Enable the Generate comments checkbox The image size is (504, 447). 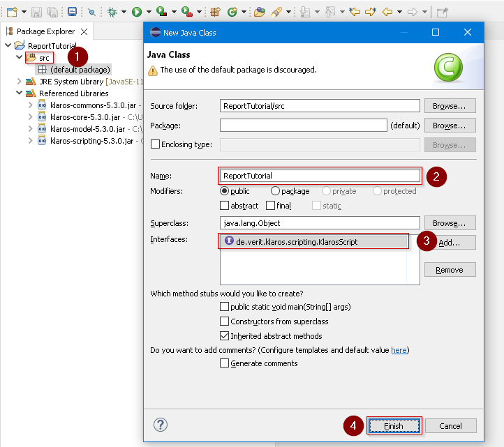tap(224, 363)
